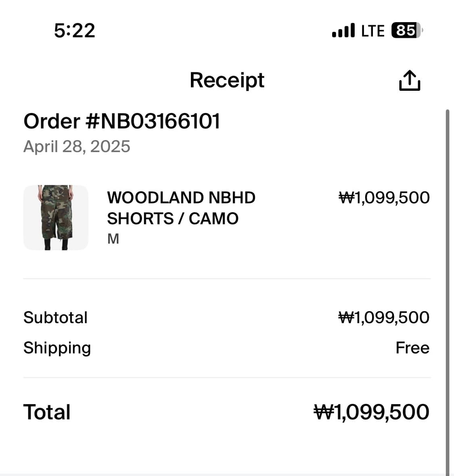The height and width of the screenshot is (476, 454).
Task: Tap the Receipt page title
Action: click(x=227, y=80)
